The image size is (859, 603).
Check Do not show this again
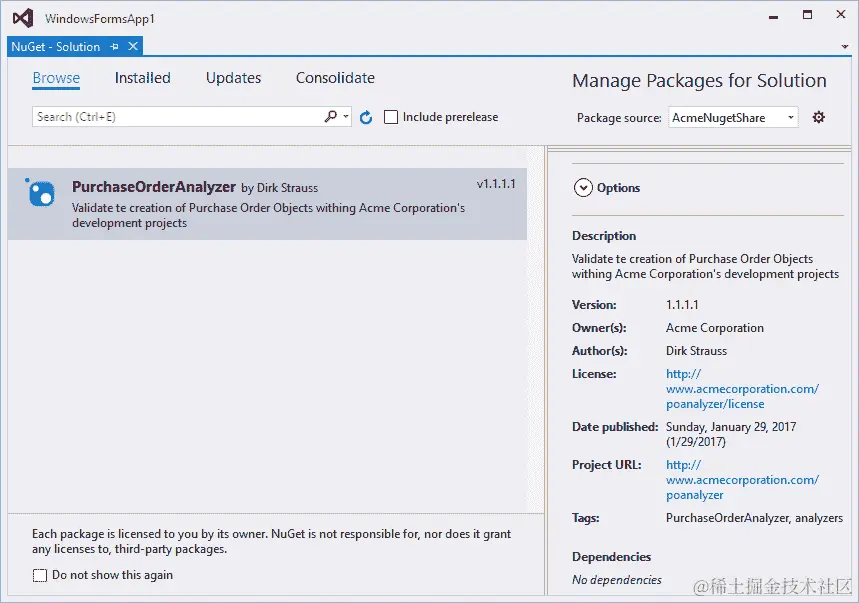[40, 576]
